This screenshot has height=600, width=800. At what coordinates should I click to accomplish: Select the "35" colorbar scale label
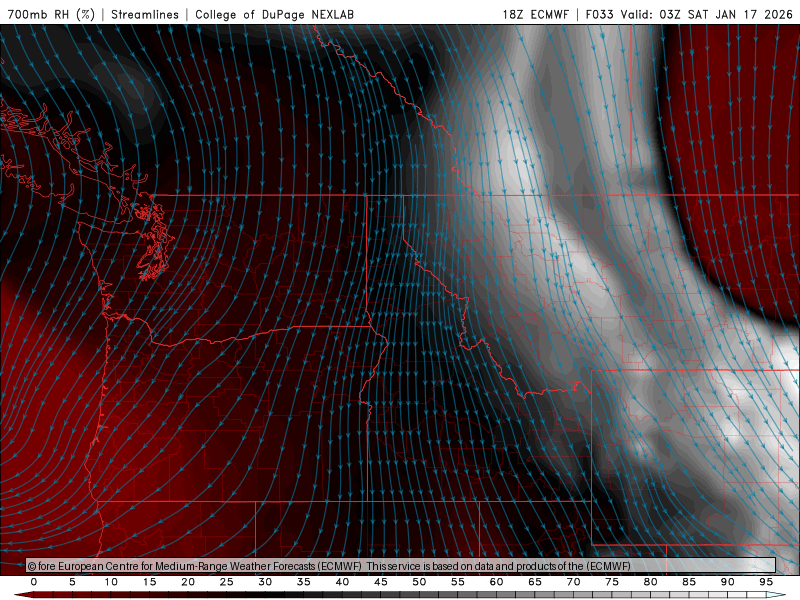coord(304,582)
